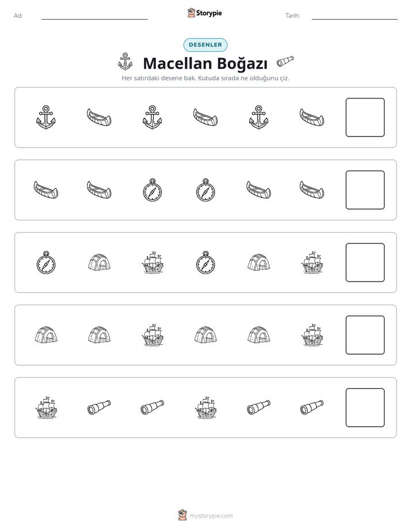Click the Storypie logo at the top
Image resolution: width=411 pixels, height=532 pixels.
coord(204,13)
